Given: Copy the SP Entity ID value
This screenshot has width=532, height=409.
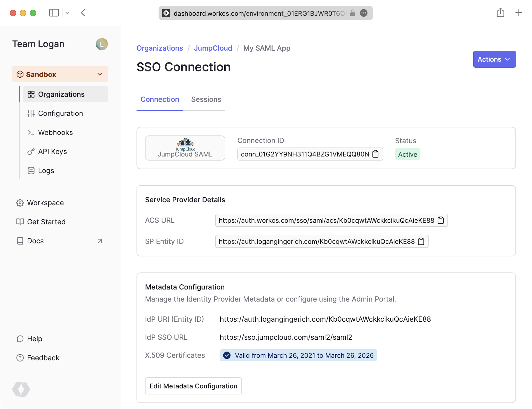Looking at the screenshot, I should point(421,241).
